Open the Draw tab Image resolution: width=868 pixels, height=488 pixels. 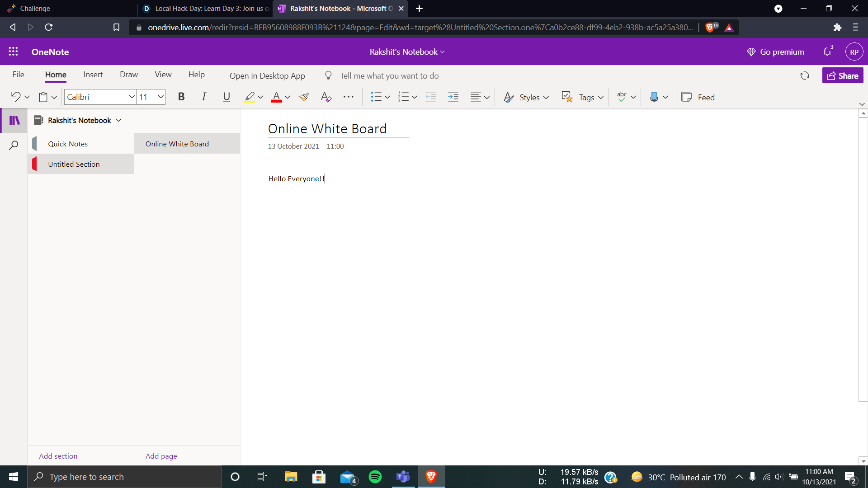click(129, 75)
